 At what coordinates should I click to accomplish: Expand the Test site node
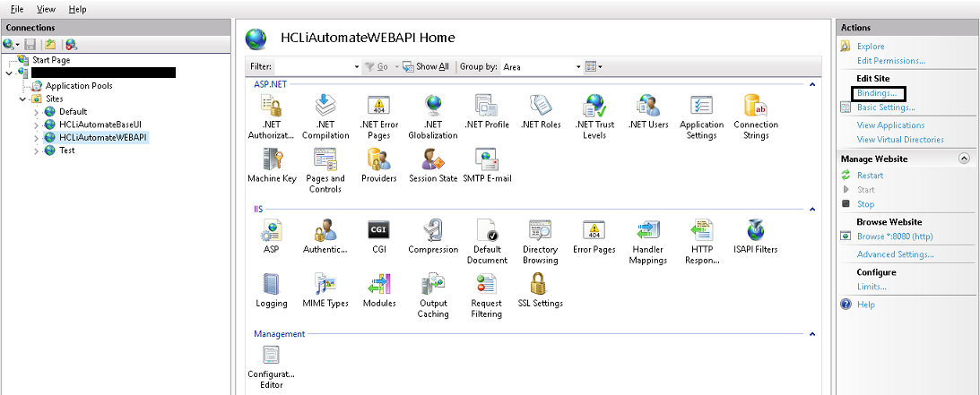click(37, 150)
